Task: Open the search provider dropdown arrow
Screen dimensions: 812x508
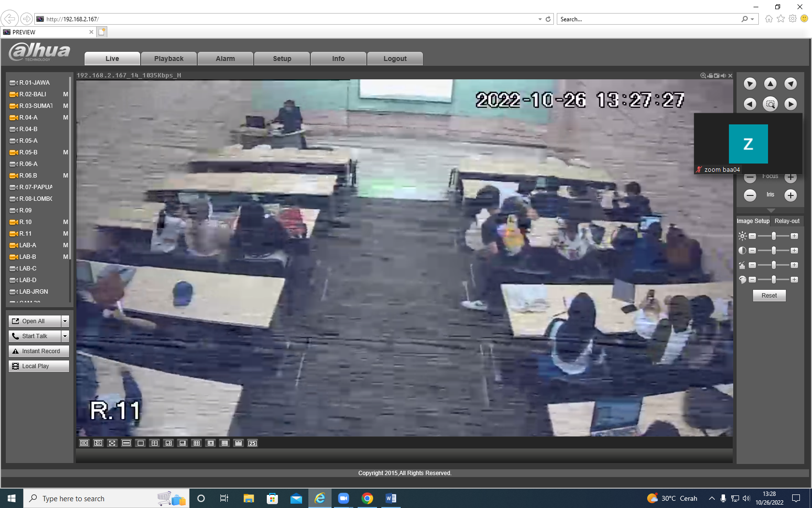Action: pos(752,19)
